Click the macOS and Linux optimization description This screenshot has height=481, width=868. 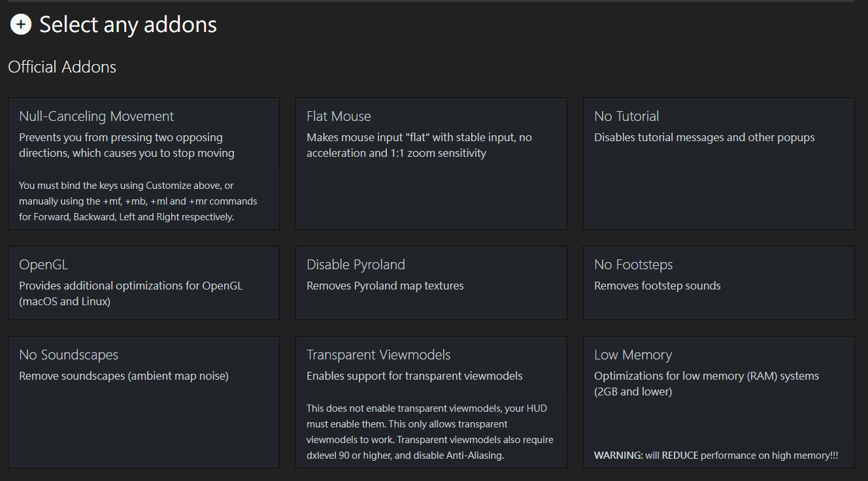(131, 293)
